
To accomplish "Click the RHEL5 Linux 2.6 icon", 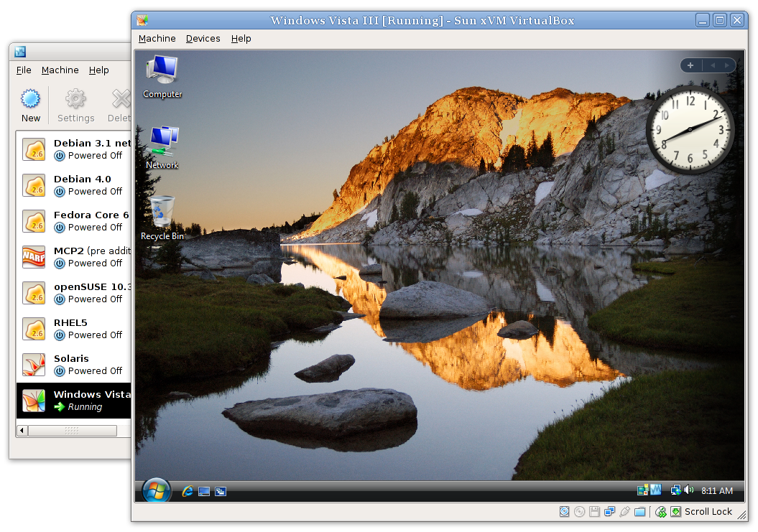I will (34, 329).
